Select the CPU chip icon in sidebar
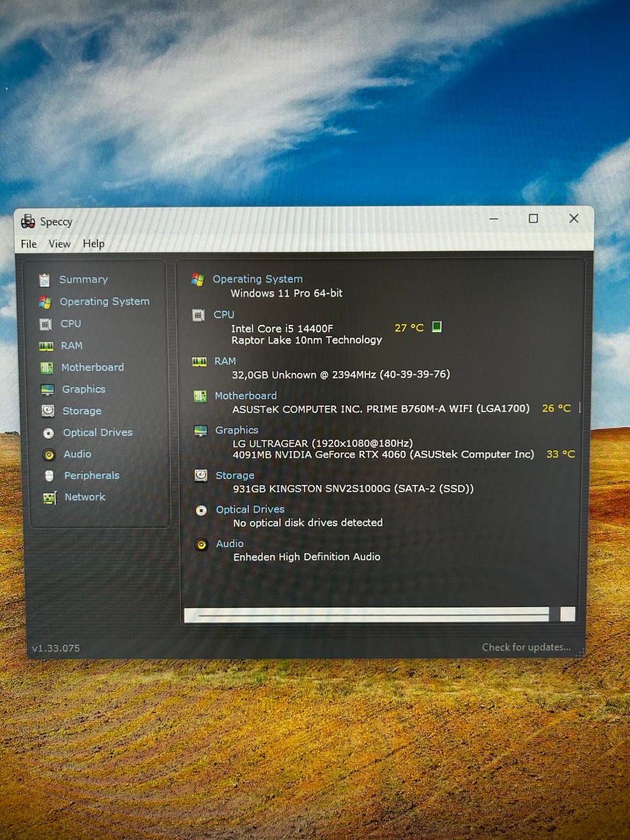Screen dimensions: 630x840 point(45,324)
